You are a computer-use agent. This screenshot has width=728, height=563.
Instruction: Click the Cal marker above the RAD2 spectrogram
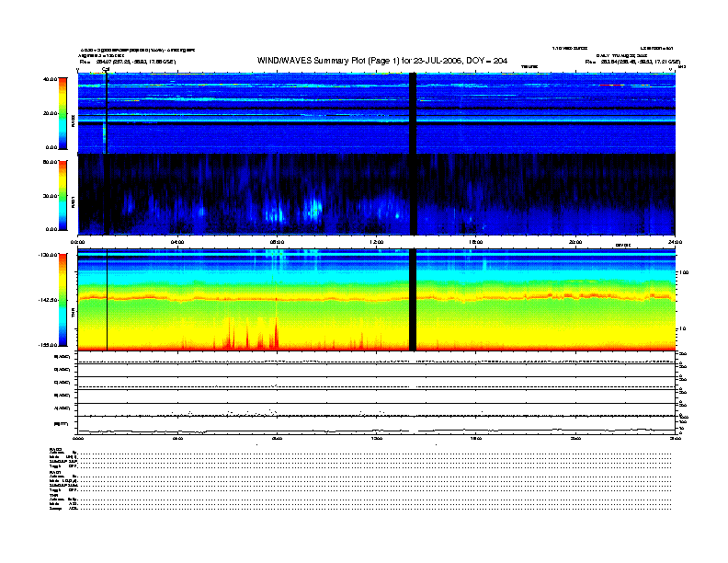(x=106, y=69)
